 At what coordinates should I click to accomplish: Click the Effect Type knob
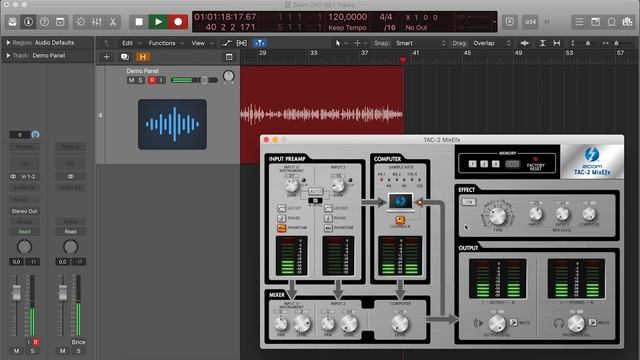(498, 216)
